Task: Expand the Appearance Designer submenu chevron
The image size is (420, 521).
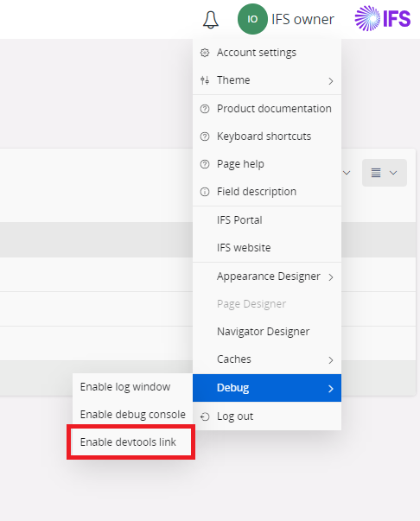Action: click(x=331, y=277)
